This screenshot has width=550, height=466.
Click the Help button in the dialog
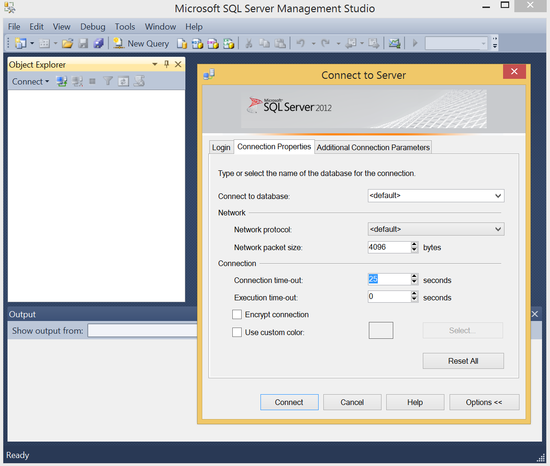tap(415, 402)
